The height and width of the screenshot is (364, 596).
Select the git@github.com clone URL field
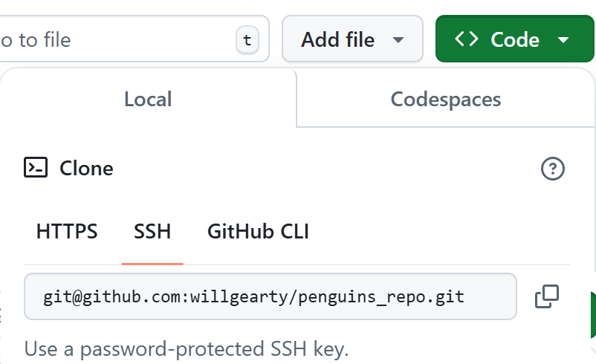[271, 296]
